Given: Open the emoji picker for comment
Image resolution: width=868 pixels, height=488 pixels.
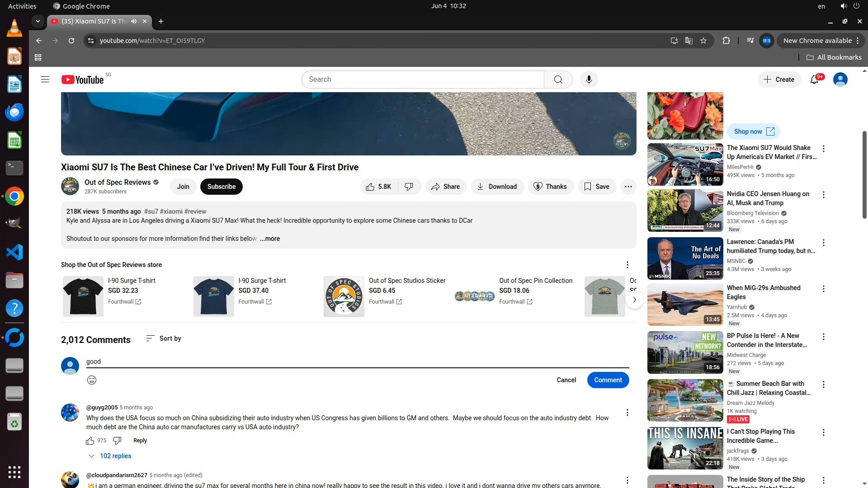Looking at the screenshot, I should tap(92, 380).
